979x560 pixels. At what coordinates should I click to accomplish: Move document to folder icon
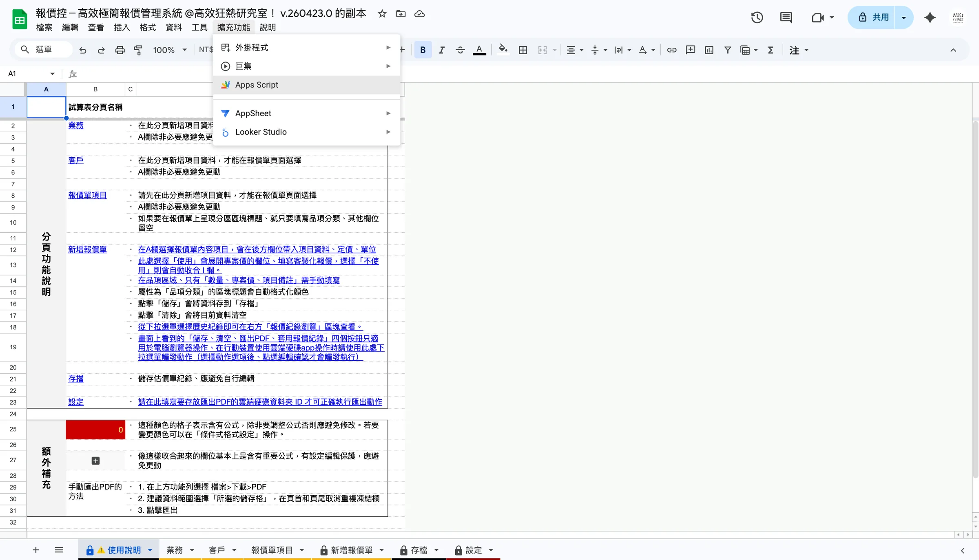tap(401, 14)
